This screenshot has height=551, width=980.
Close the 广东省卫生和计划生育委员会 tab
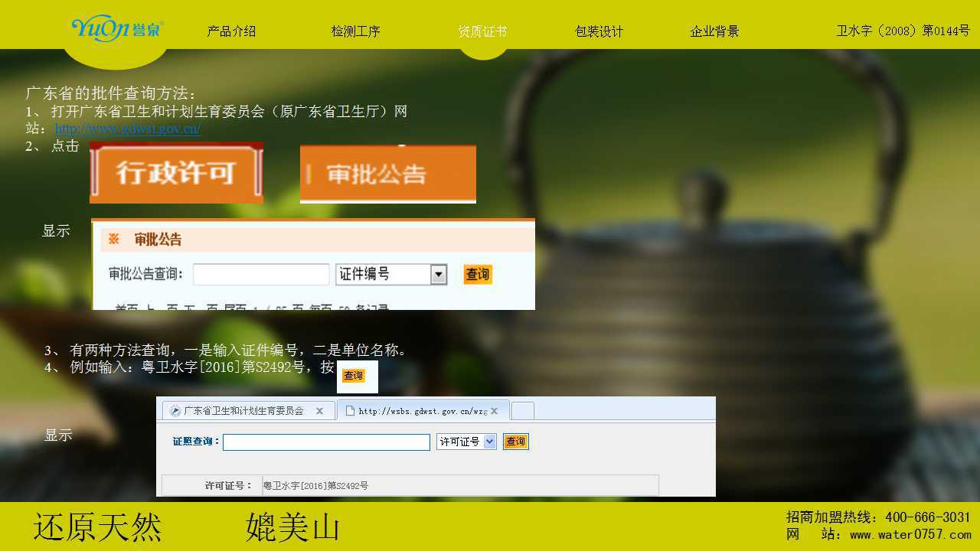319,411
